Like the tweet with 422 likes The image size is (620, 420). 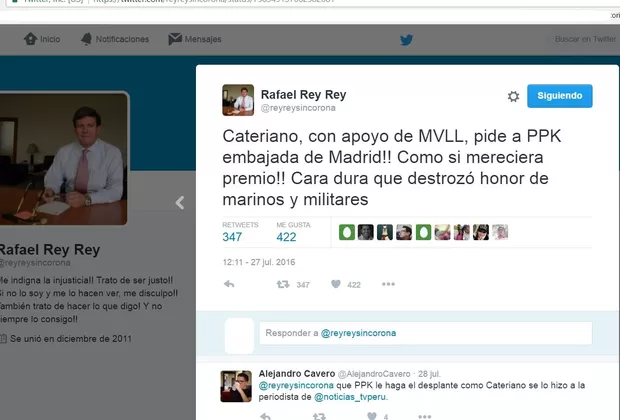pyautogui.click(x=336, y=284)
